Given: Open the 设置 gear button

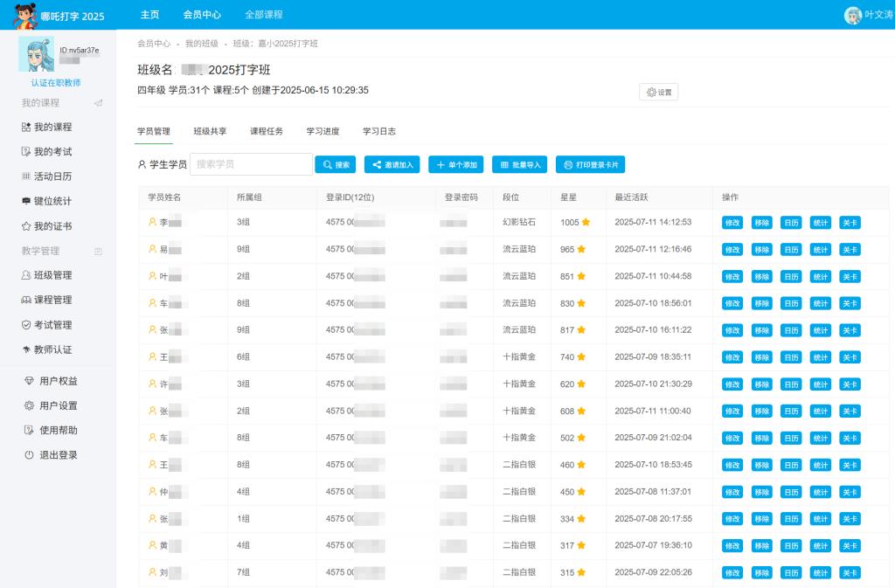Looking at the screenshot, I should (x=658, y=92).
